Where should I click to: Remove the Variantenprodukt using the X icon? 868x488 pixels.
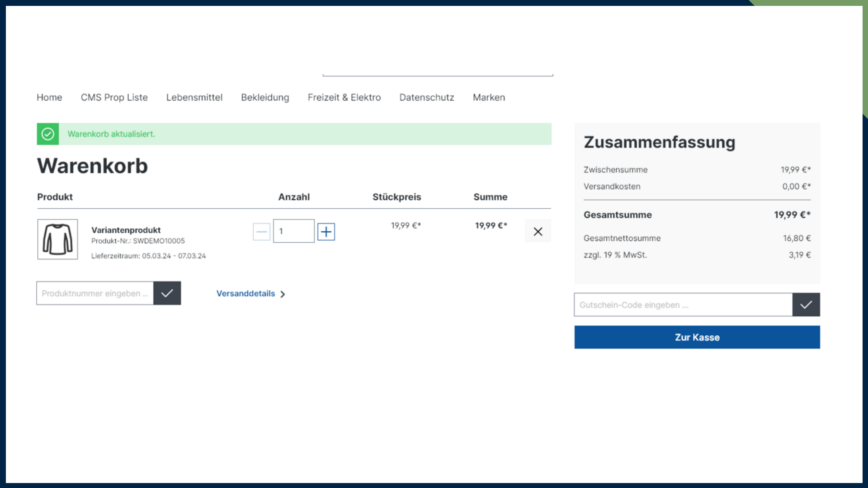(538, 231)
